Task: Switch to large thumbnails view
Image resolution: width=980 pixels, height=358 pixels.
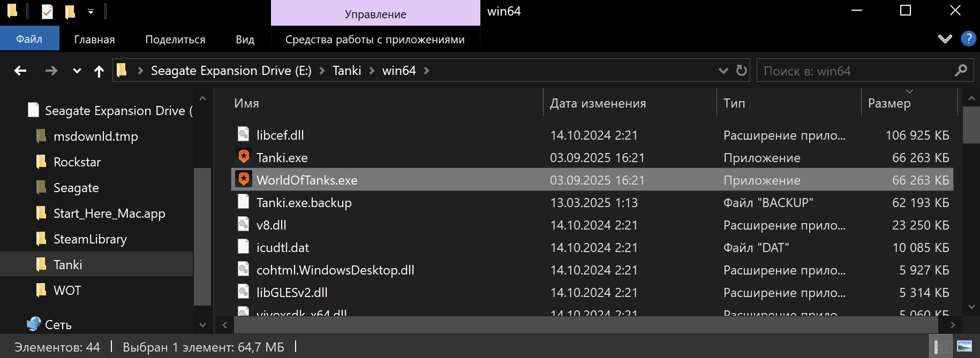Action: (x=964, y=347)
